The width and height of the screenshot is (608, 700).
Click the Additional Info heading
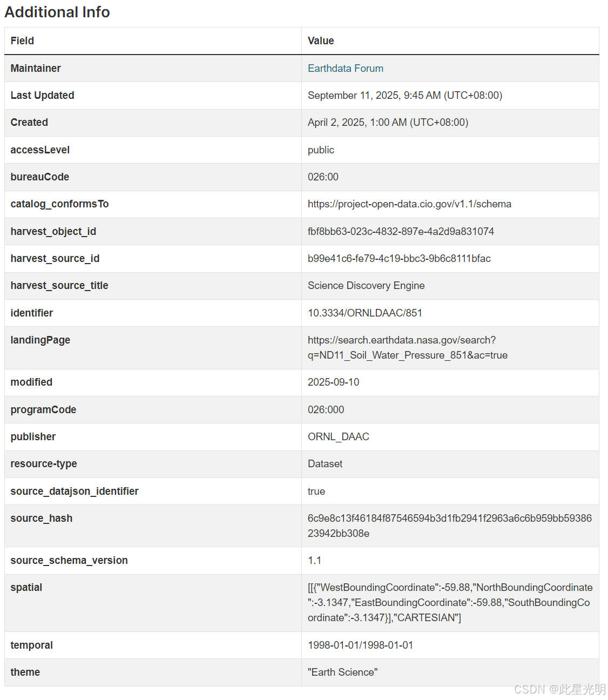tap(57, 12)
